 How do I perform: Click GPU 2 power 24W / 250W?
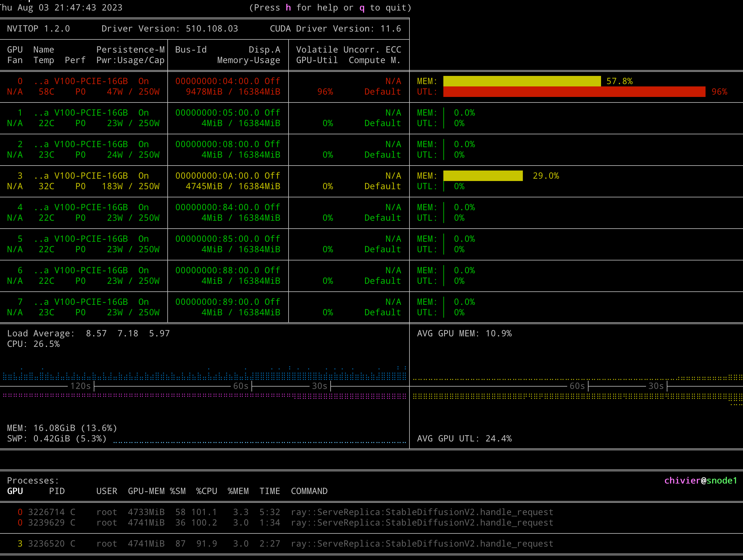[133, 155]
